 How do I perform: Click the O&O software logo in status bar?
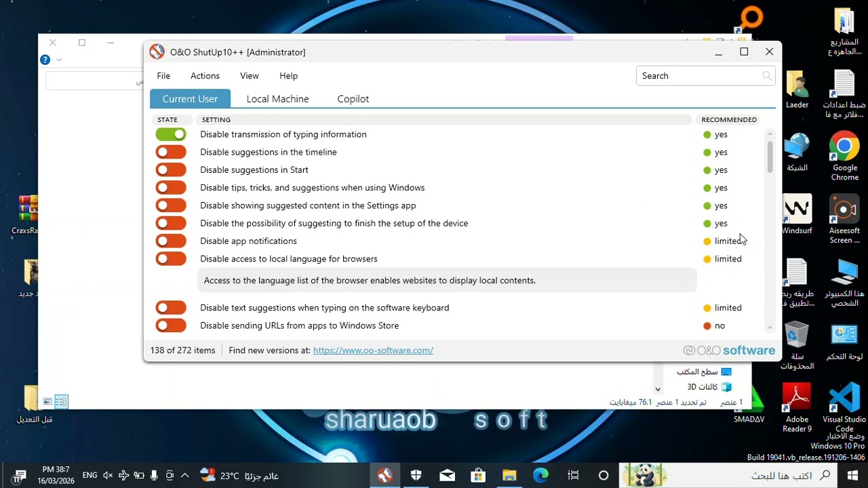[729, 350]
